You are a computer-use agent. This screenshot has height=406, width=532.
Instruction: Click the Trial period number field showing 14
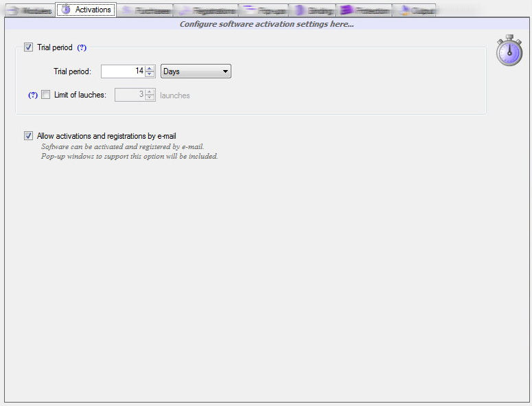click(x=123, y=71)
